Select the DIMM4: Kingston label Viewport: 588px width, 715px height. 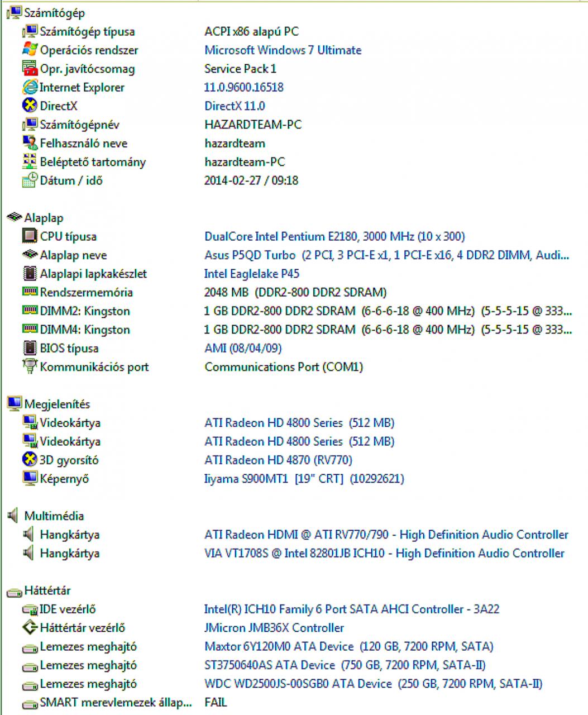[x=85, y=330]
